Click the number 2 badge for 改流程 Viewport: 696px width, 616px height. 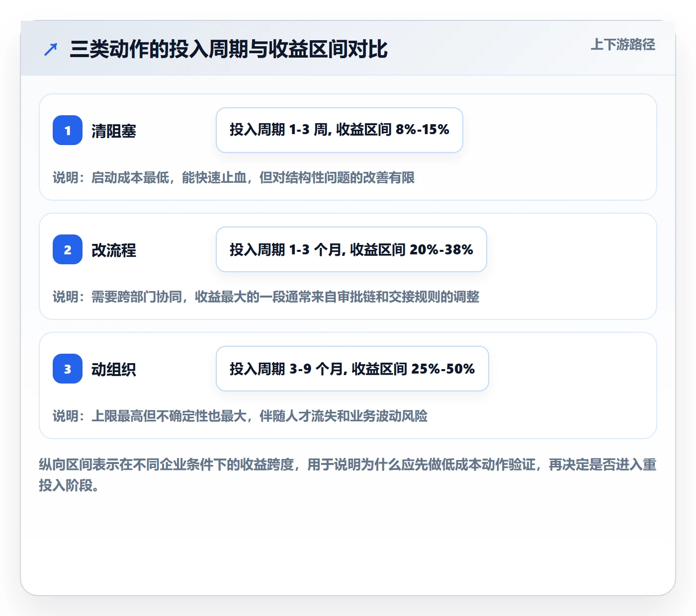coord(68,249)
